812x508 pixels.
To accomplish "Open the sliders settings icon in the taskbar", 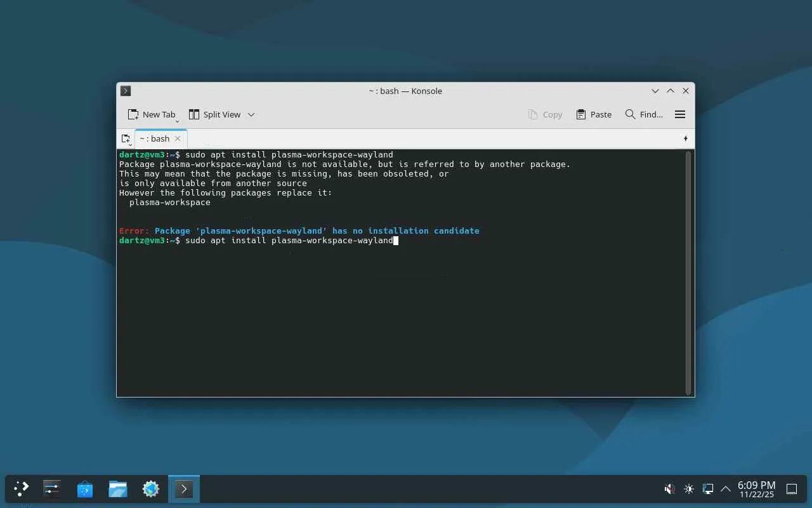I will point(52,489).
